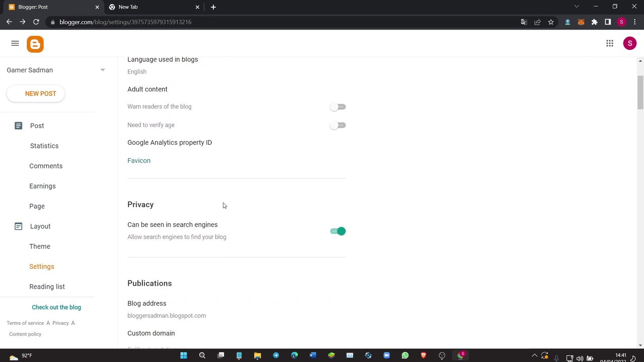644x362 pixels.
Task: Close the Blogger: Post tab
Action: click(x=97, y=7)
